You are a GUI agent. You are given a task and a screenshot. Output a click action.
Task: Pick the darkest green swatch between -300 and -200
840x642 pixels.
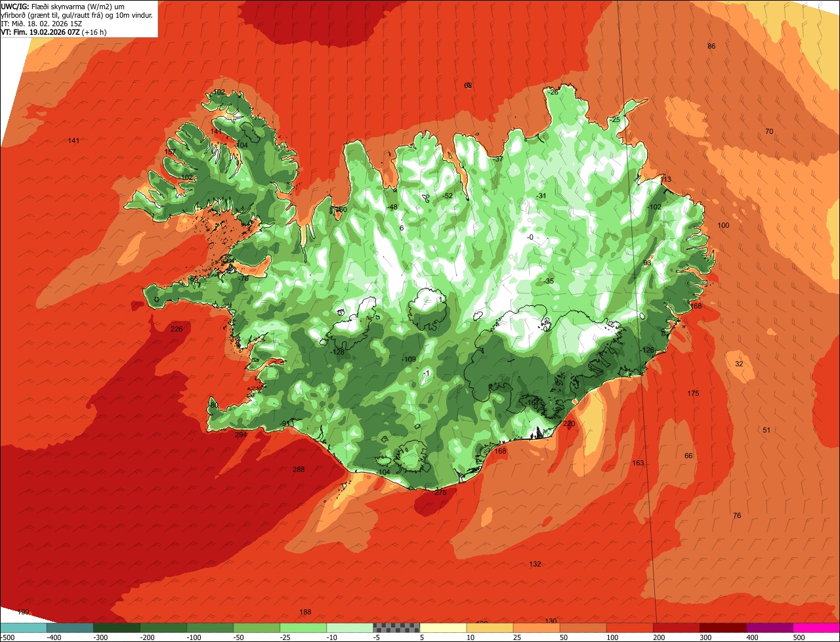tap(117, 627)
